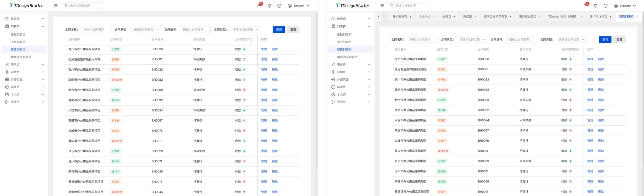Click the 登录页 logout icon in tabbed window sidebar
The image size is (644, 196).
(333, 102)
